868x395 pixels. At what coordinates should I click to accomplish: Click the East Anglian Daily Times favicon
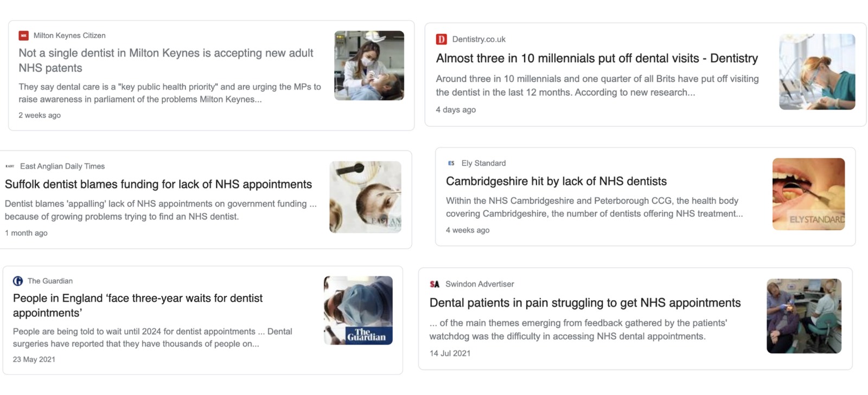(10, 166)
